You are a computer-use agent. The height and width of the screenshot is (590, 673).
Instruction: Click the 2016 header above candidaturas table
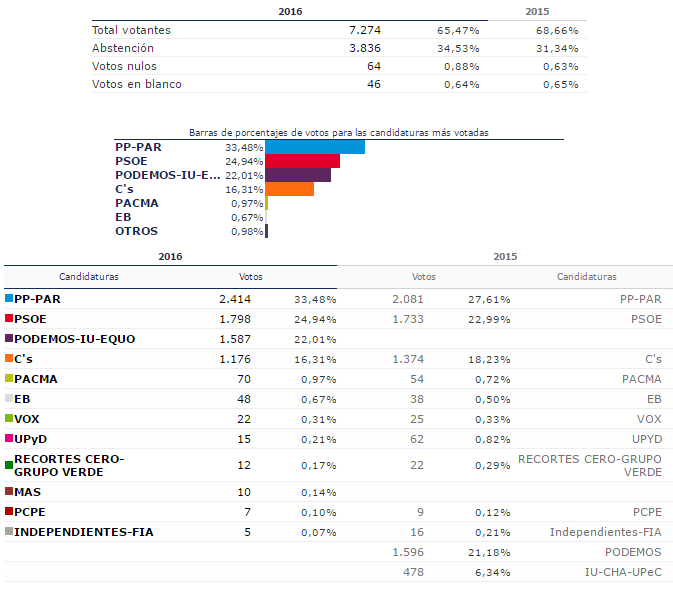(x=170, y=257)
